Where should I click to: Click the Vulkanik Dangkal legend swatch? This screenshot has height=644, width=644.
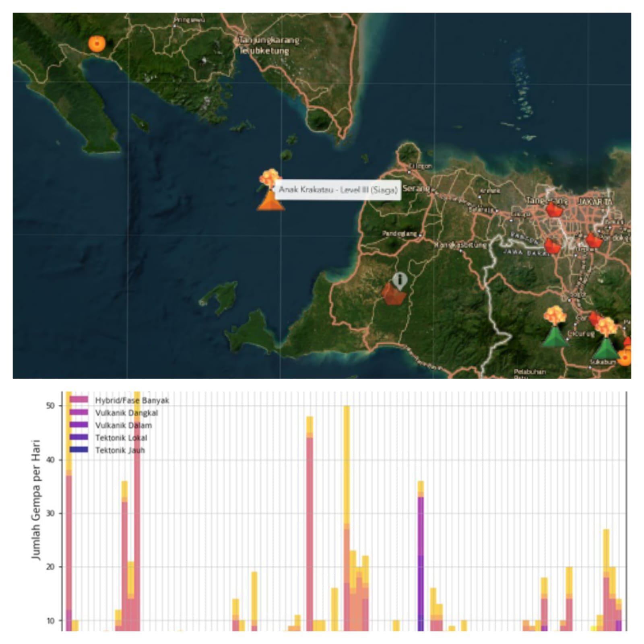tap(79, 412)
